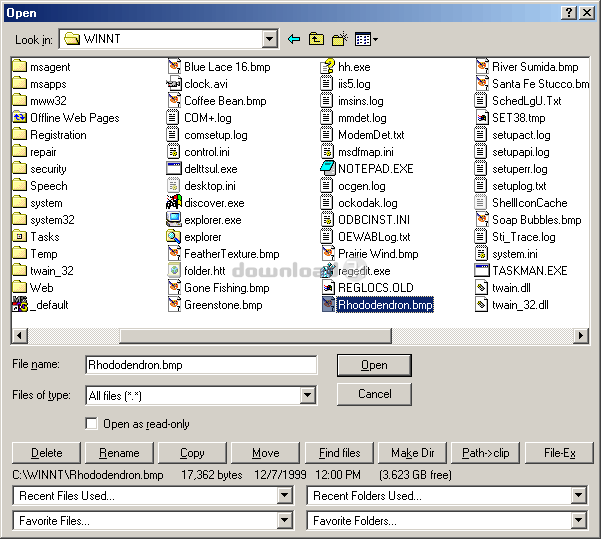Click the Delete button
This screenshot has height=539, width=601.
tap(46, 453)
